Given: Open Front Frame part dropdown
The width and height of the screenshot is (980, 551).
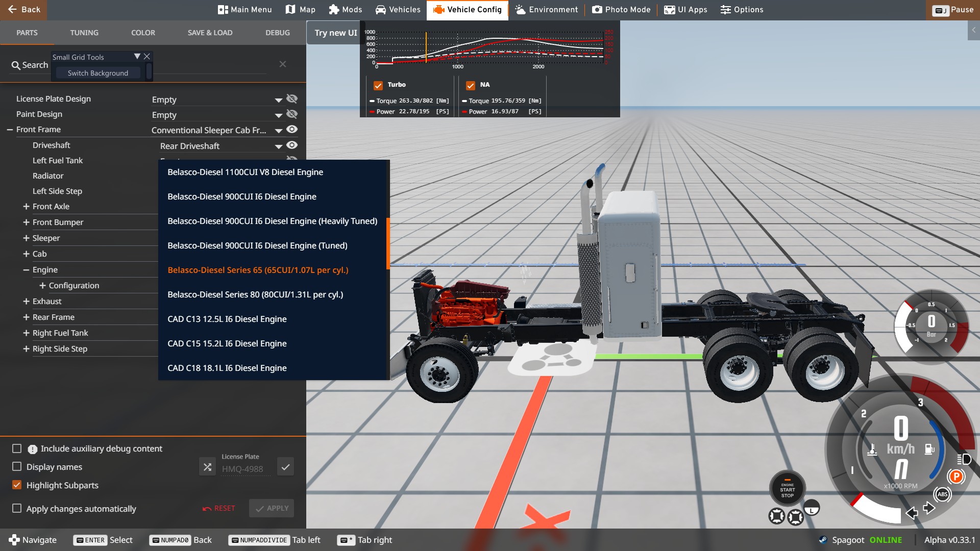Looking at the screenshot, I should (x=217, y=131).
